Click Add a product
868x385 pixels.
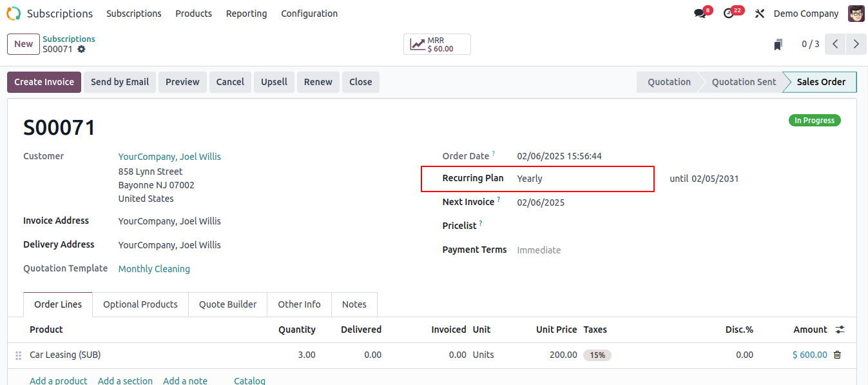coord(59,380)
